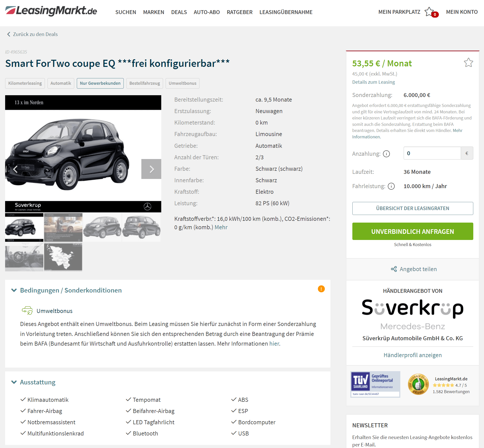The height and width of the screenshot is (448, 484).
Task: Click ÜBERSICHT DER LEASINGRATEN button
Action: tap(413, 208)
